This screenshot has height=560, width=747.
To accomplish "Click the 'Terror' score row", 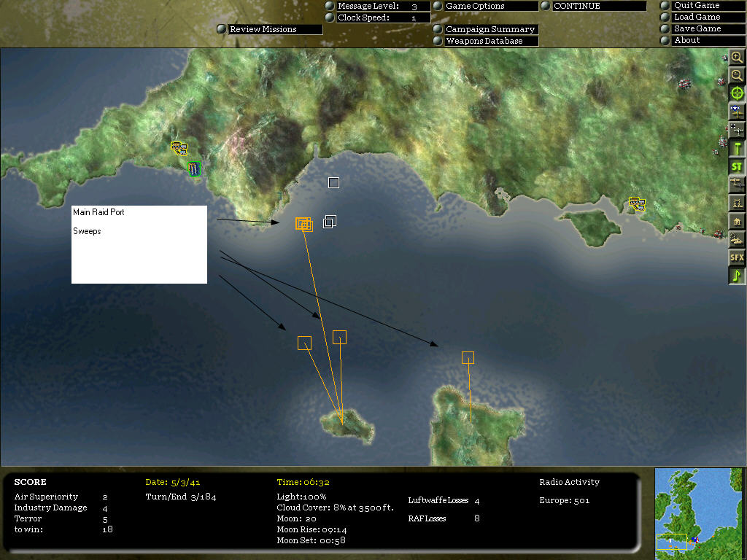I will [x=61, y=518].
